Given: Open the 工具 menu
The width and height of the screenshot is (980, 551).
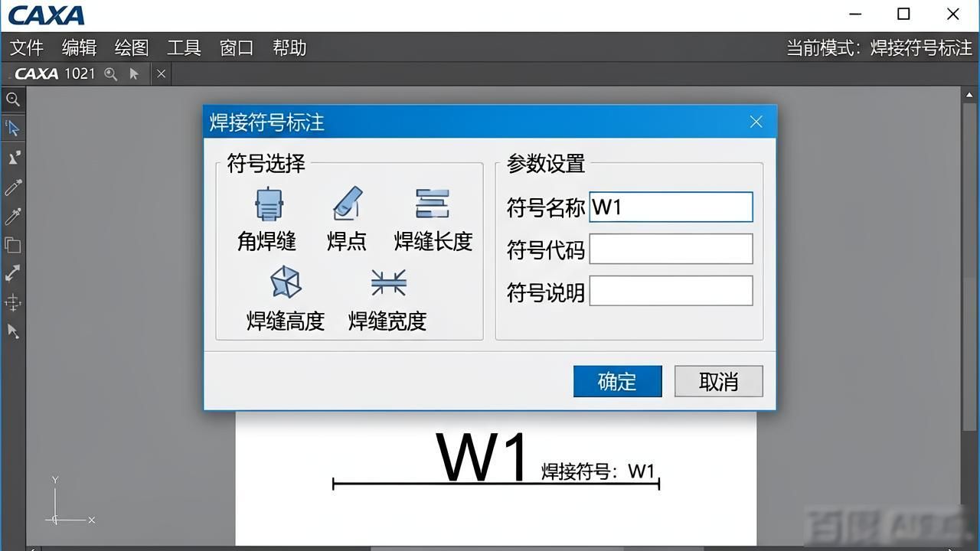Looking at the screenshot, I should [184, 47].
